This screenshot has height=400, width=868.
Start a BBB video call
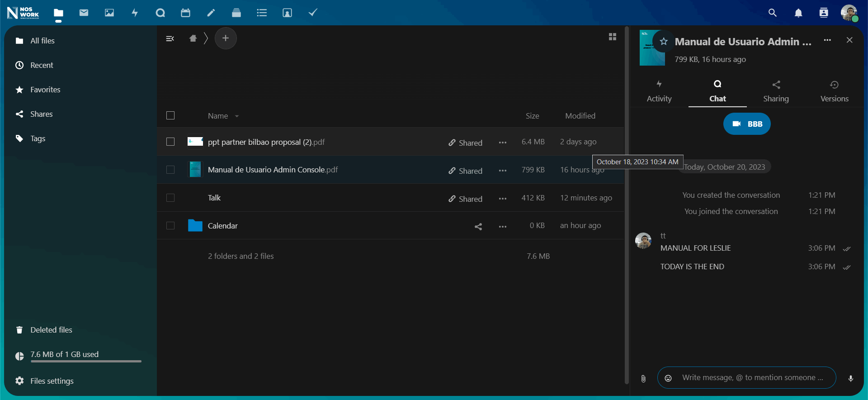click(747, 124)
